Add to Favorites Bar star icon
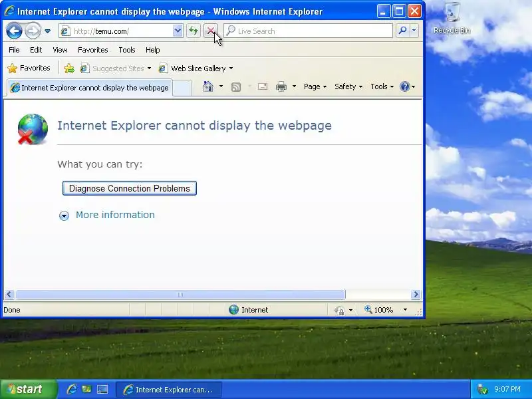Viewport: 532px width, 399px height. 69,68
